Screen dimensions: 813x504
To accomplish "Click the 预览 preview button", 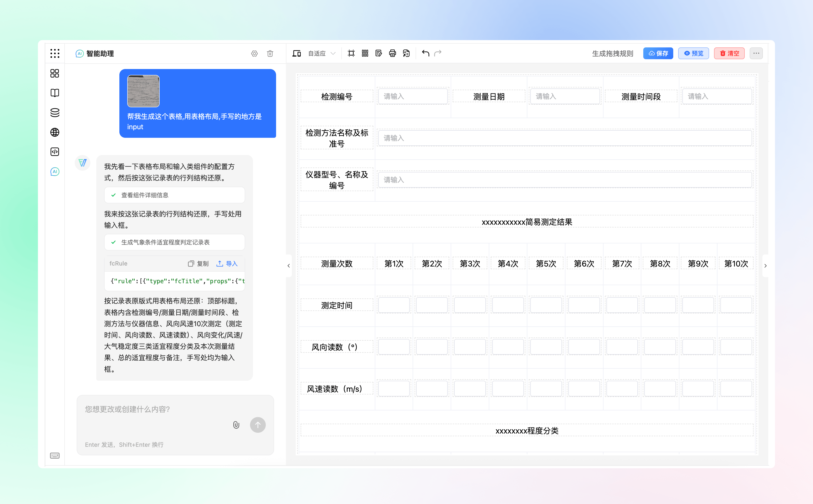I will point(693,53).
